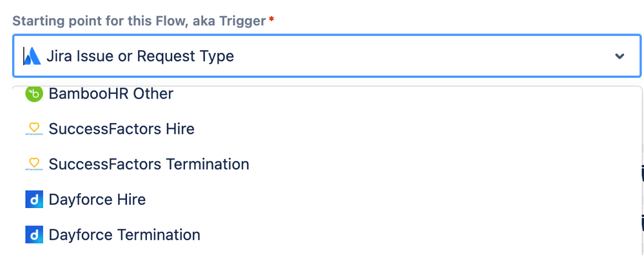Select the Dayforce Hire trigger
The image size is (644, 255).
[327, 200]
